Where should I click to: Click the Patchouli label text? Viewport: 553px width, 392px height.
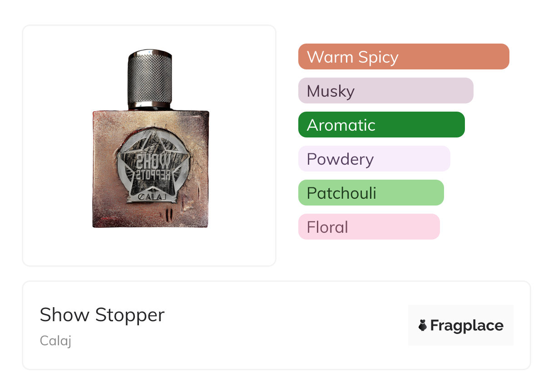pos(341,193)
